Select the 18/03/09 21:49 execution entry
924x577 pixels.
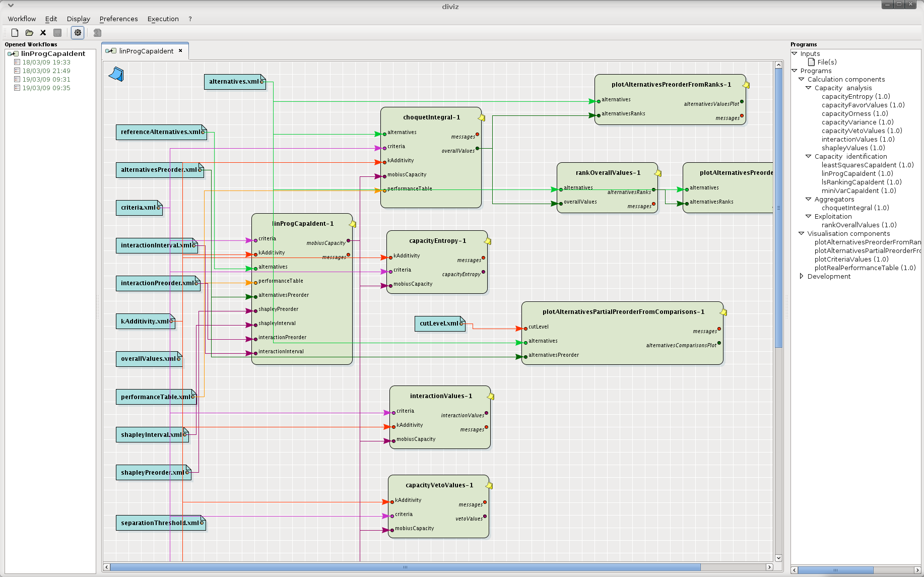46,71
